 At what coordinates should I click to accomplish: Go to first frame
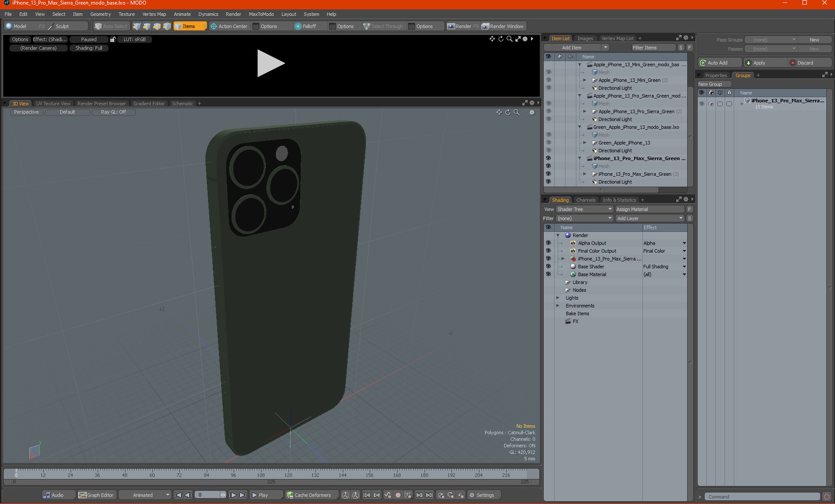(178, 495)
